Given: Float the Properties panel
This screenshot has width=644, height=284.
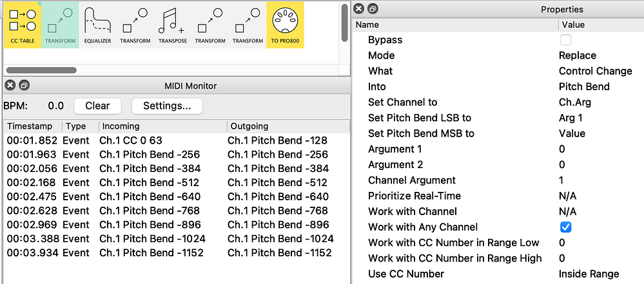Looking at the screenshot, I should click(x=373, y=9).
